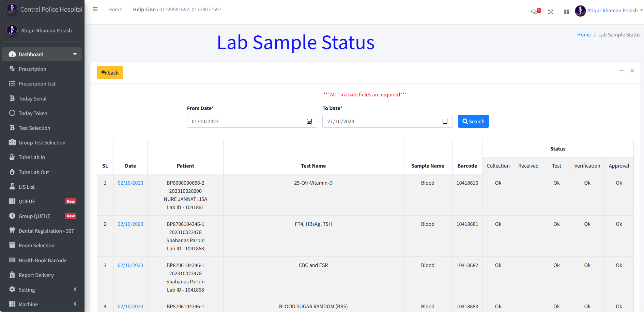Open date link 02/10/2023 for row 1

(x=131, y=183)
